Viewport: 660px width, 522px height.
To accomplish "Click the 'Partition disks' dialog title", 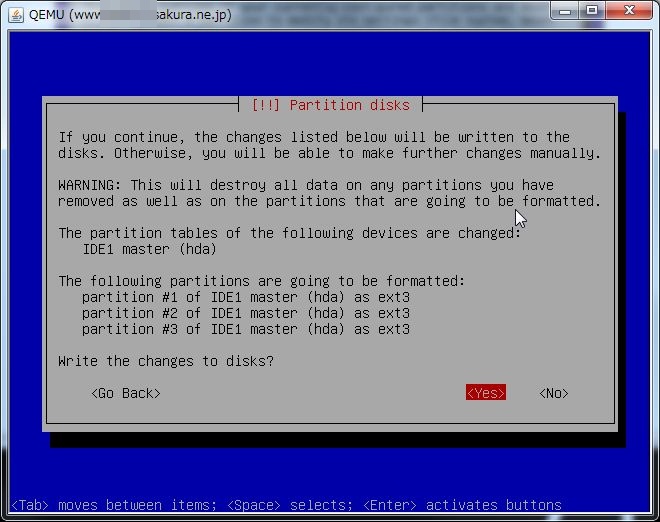I will [330, 105].
